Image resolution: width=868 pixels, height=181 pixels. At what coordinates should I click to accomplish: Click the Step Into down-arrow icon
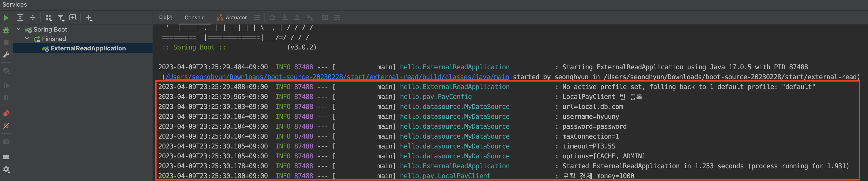tap(285, 17)
